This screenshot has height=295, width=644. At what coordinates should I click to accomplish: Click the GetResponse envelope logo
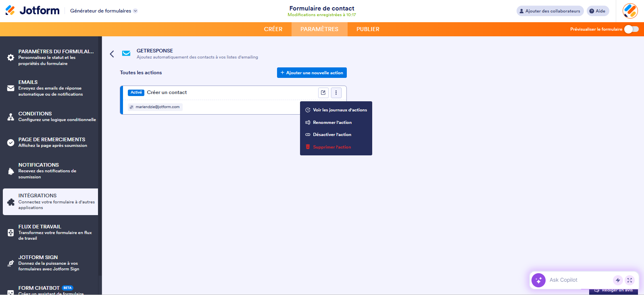click(126, 53)
